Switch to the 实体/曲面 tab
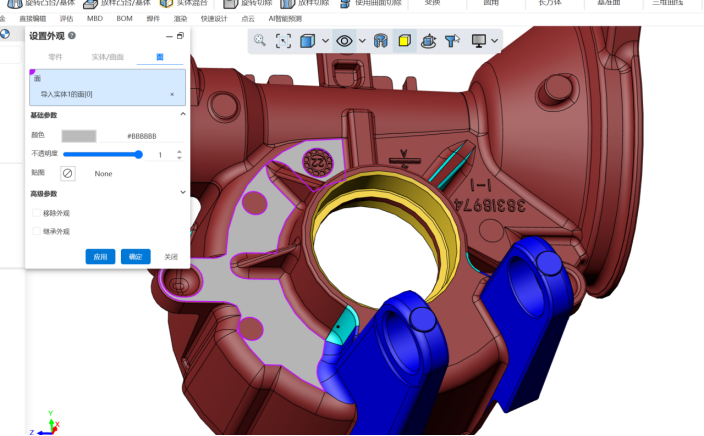 [107, 57]
